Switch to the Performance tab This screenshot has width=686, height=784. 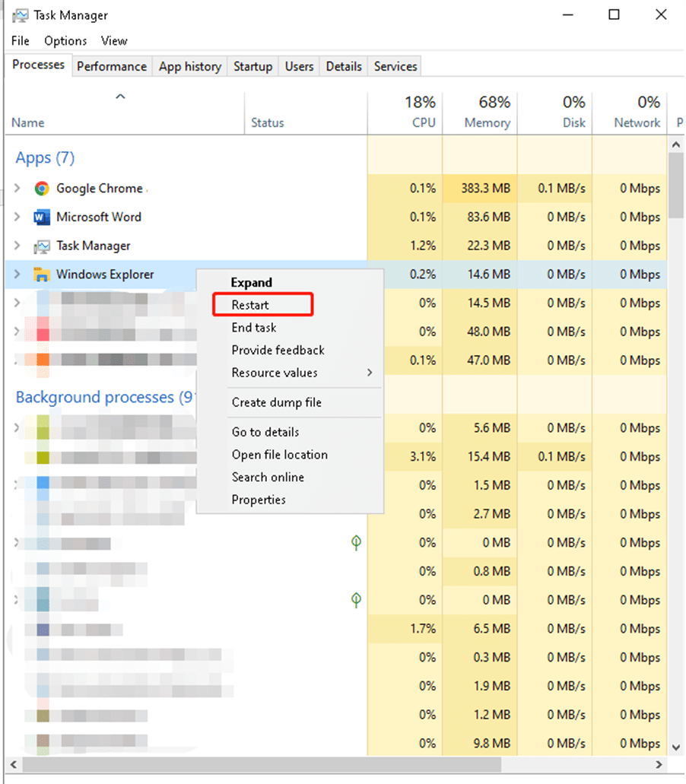[x=111, y=66]
